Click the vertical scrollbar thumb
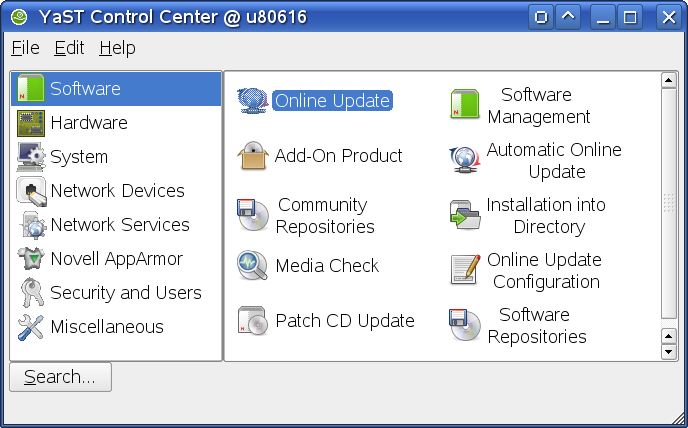The image size is (688, 428). point(668,203)
